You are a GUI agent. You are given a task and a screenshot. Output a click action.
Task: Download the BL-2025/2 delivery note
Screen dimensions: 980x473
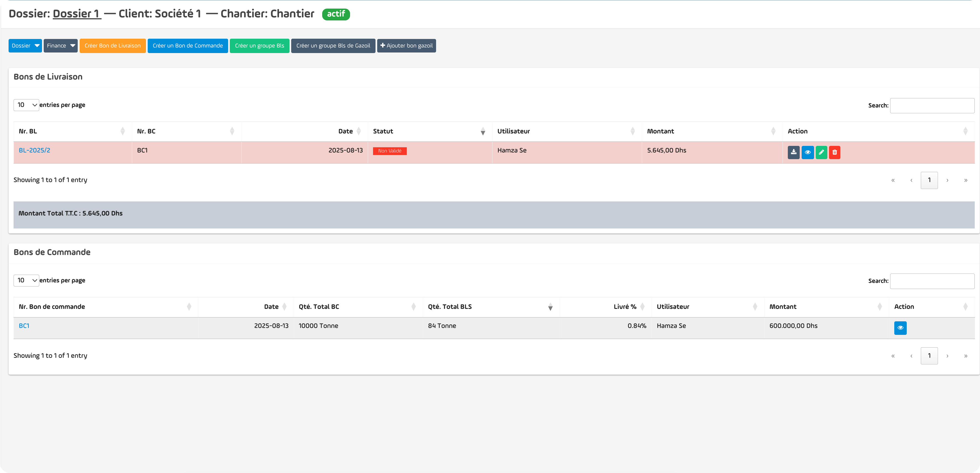[x=793, y=152]
